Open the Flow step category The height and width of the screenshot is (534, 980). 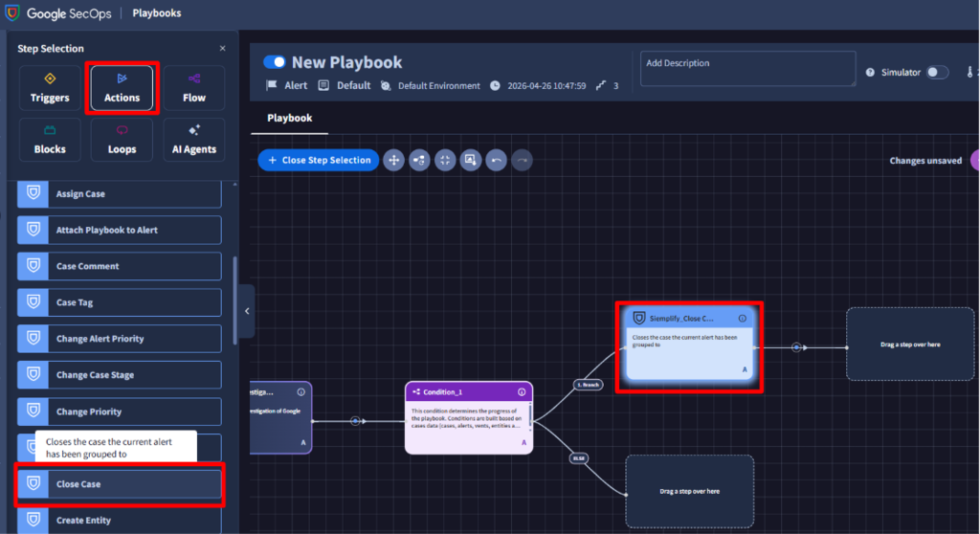tap(193, 88)
